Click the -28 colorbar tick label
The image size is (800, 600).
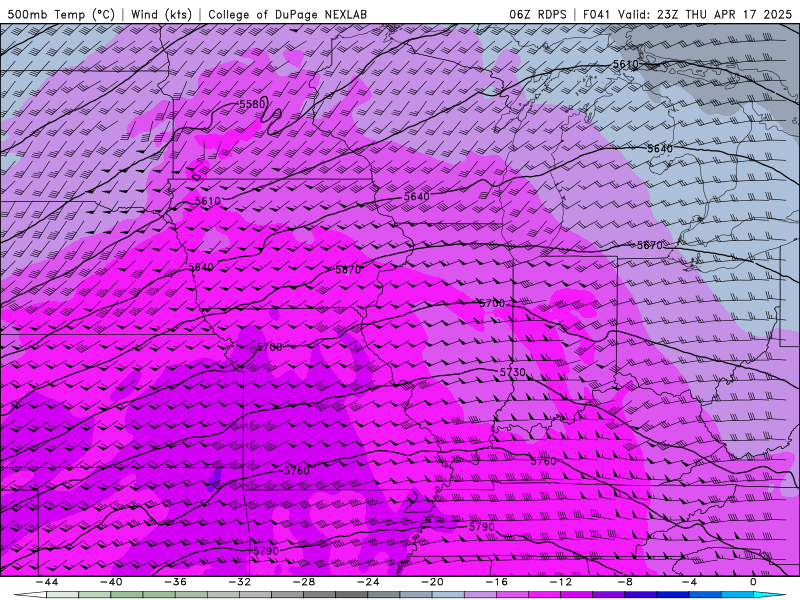pos(304,582)
